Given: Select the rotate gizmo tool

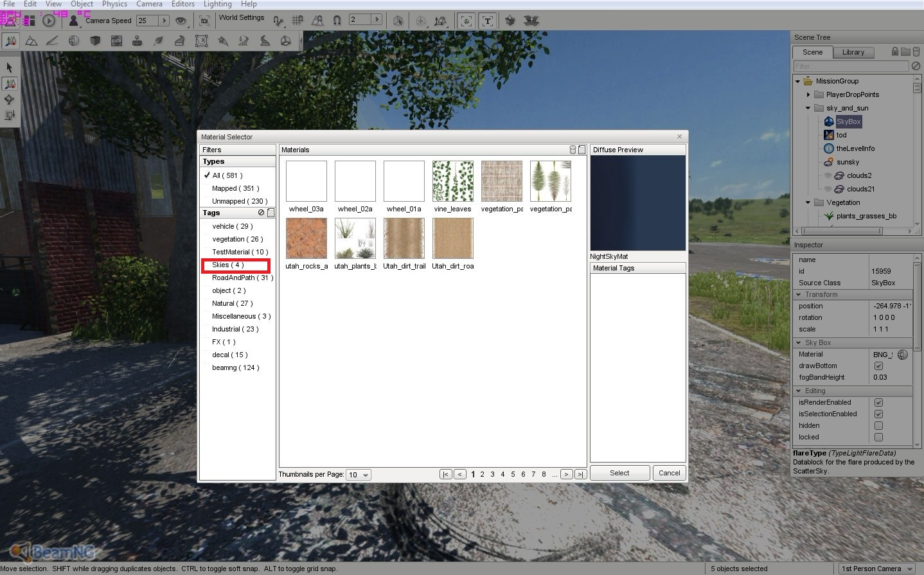Looking at the screenshot, I should [10, 100].
